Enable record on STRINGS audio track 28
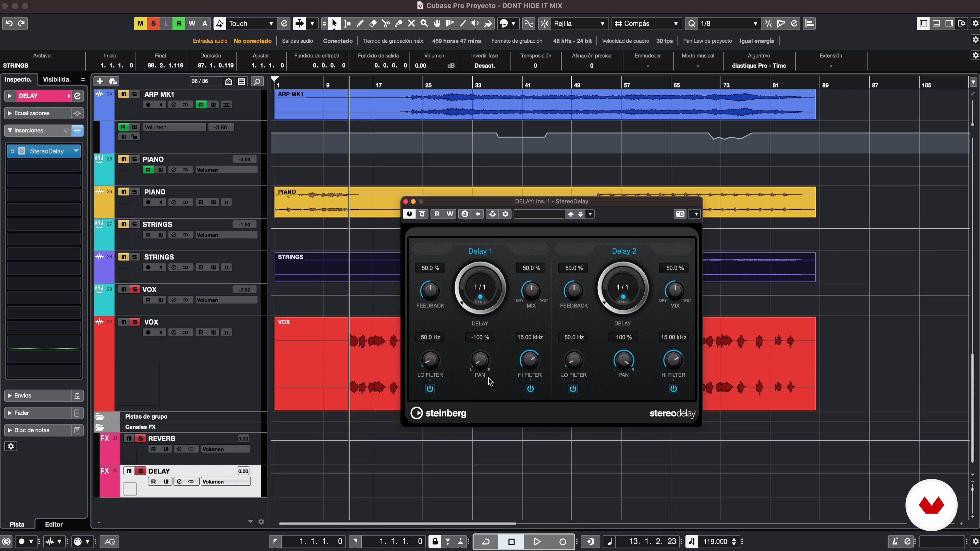This screenshot has height=551, width=980. pyautogui.click(x=148, y=267)
